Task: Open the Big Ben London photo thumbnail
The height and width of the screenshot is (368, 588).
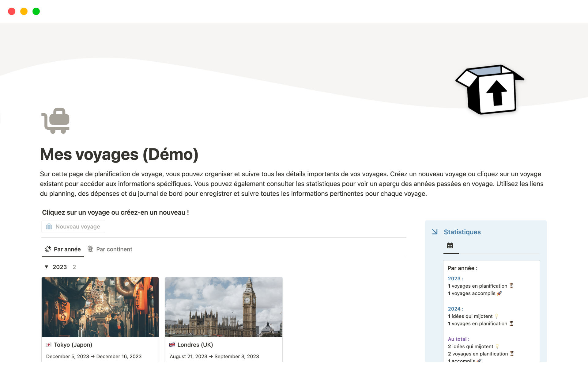Action: (x=224, y=307)
